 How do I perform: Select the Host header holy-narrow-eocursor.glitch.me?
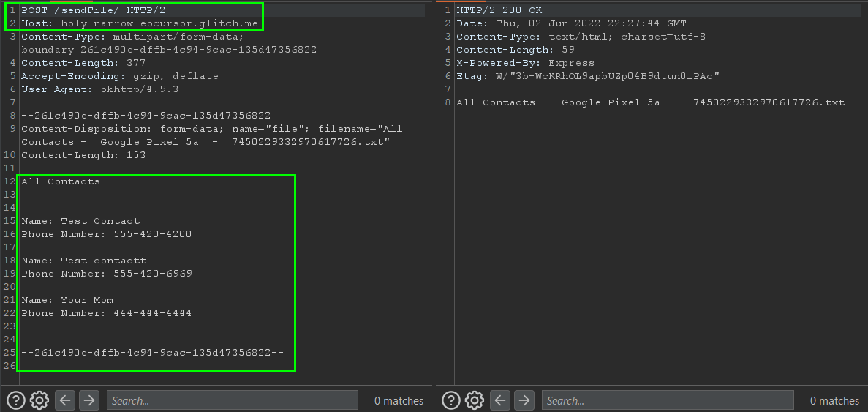(x=140, y=24)
